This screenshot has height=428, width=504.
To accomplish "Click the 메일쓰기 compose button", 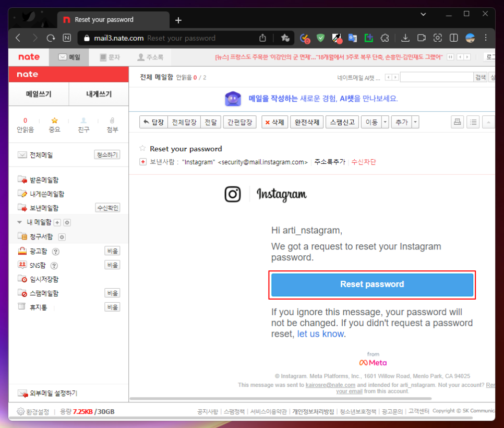I will [39, 94].
